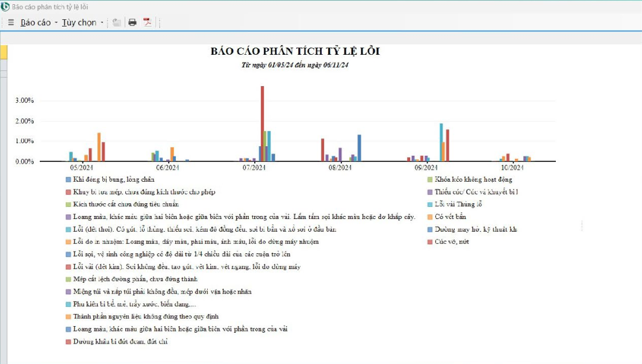The width and height of the screenshot is (642, 364).
Task: Click the report title BÁO CÁO PHÂN TÍCH TỶ LỆ LỖI
Action: pyautogui.click(x=295, y=52)
